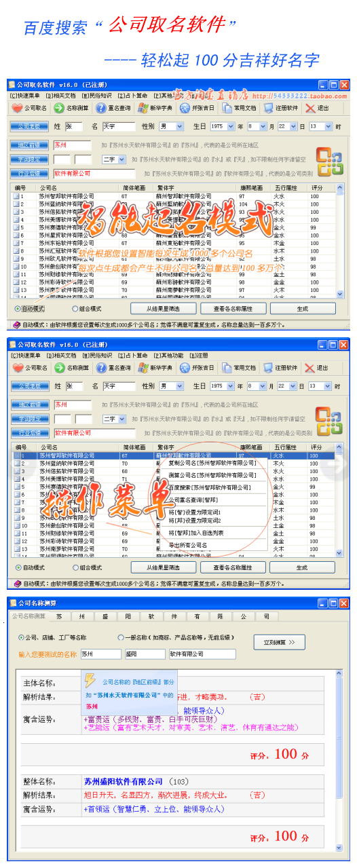The width and height of the screenshot is (357, 868).
Task: Open 民俗知识 menu in middle window
Action: [x=97, y=355]
